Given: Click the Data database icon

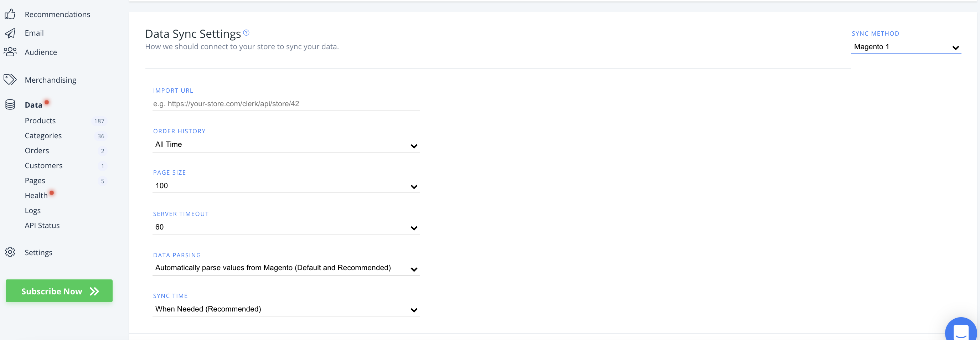Looking at the screenshot, I should click(10, 104).
